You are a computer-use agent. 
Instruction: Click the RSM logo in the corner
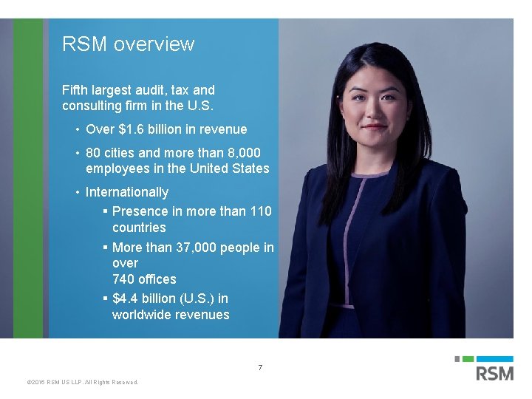pyautogui.click(x=484, y=368)
